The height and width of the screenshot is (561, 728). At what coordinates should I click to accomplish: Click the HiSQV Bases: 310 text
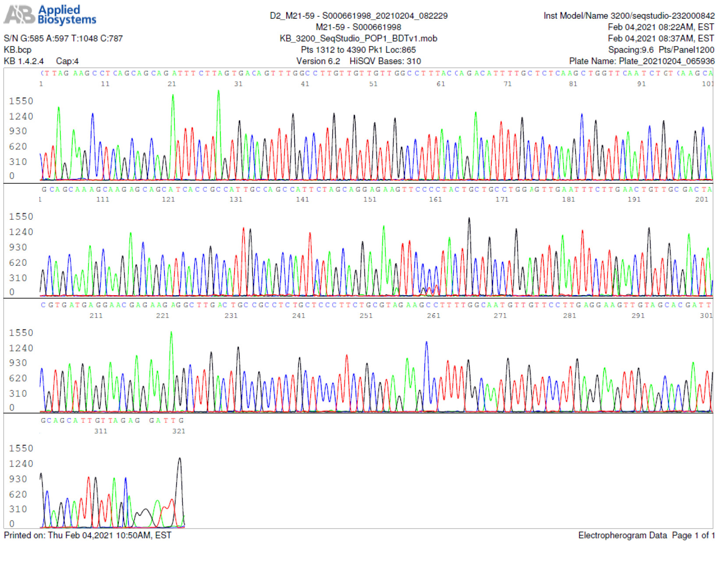385,61
